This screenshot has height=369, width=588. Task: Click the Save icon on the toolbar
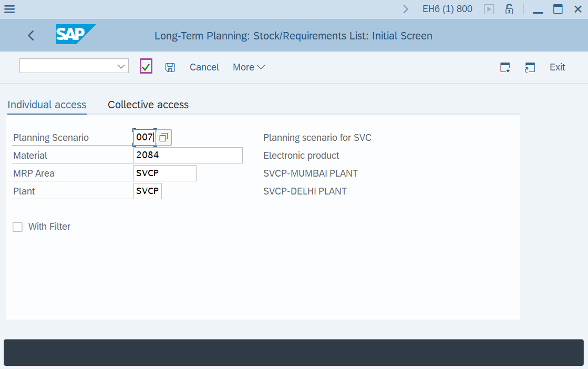click(170, 67)
